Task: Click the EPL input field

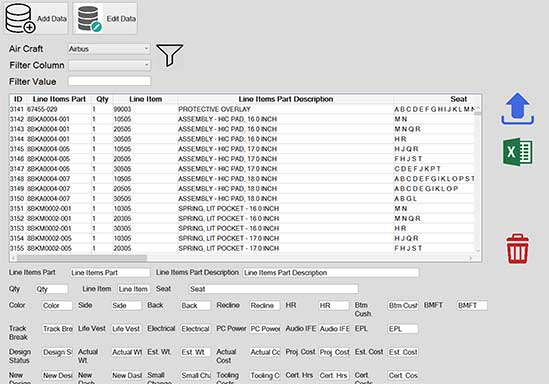Action: [x=403, y=329]
